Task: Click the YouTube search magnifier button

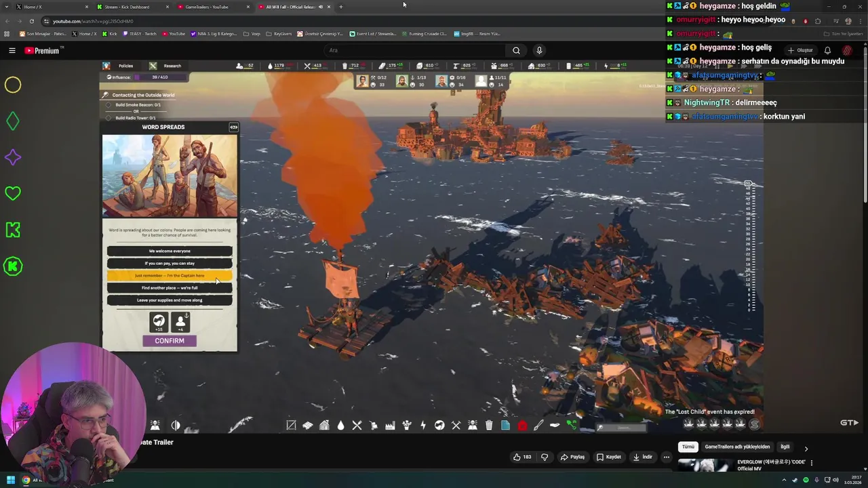Action: 516,50
